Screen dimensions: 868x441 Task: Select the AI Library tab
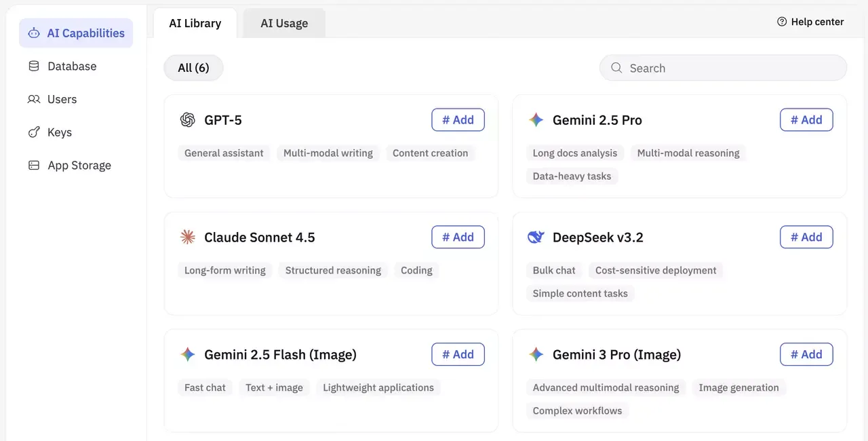(x=195, y=22)
